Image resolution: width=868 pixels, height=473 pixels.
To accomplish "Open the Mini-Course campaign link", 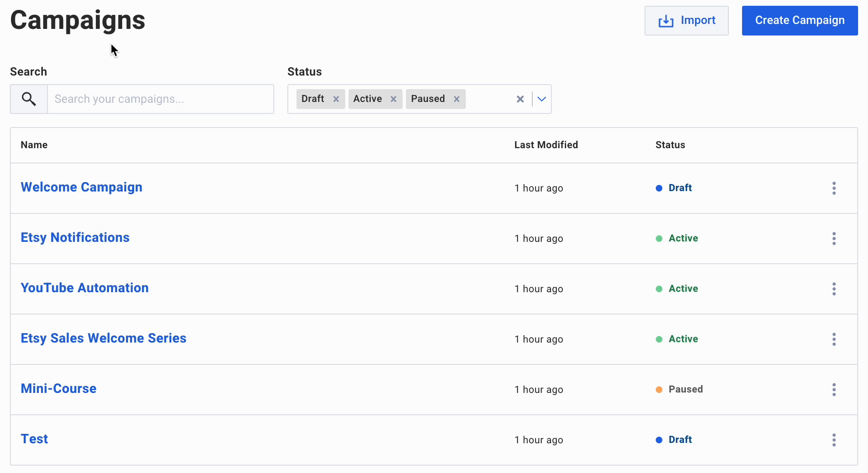I will [58, 388].
